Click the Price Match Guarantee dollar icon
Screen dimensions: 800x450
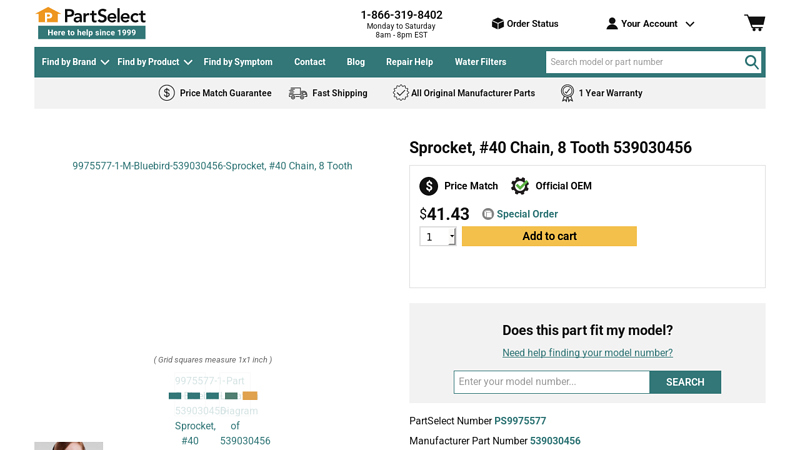click(167, 93)
